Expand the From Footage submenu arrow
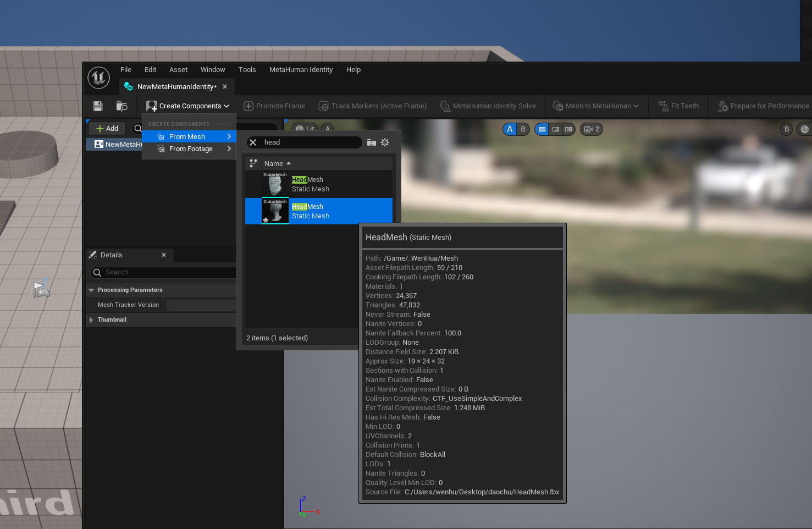The height and width of the screenshot is (529, 812). tap(229, 149)
